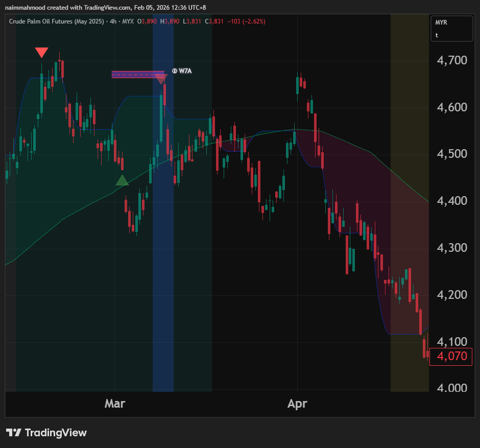Click the large red down-triangle sell marker
The image size is (480, 448).
42,53
